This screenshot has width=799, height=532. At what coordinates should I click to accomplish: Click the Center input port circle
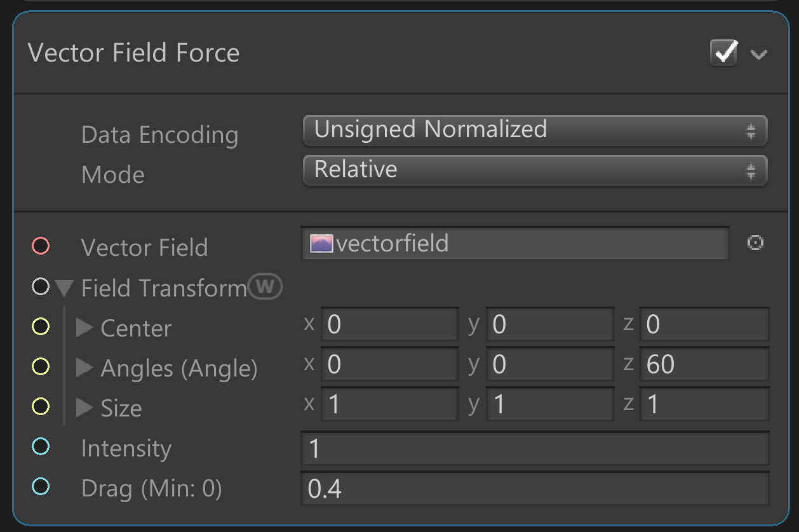[x=41, y=327]
